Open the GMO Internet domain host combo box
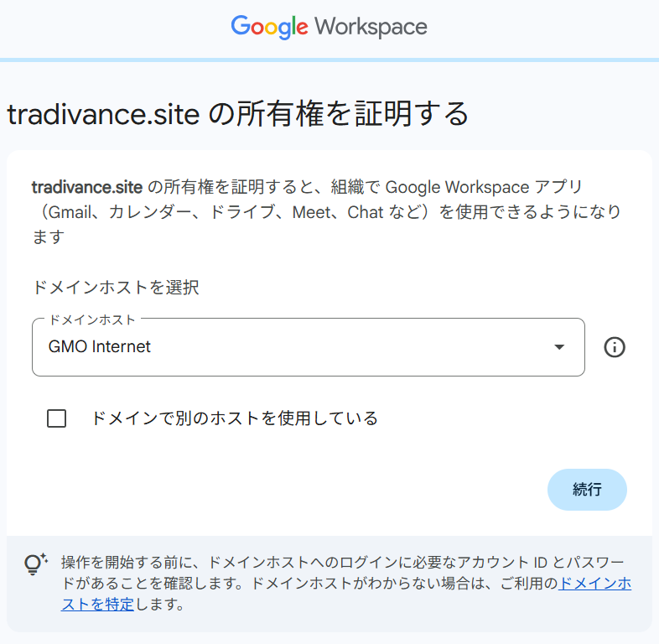This screenshot has height=644, width=659. click(x=308, y=347)
